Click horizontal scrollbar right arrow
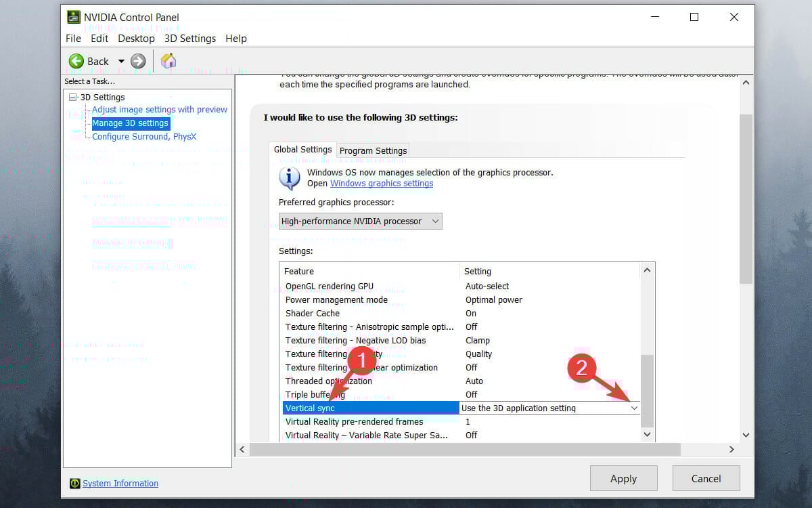This screenshot has width=812, height=508. tap(731, 449)
